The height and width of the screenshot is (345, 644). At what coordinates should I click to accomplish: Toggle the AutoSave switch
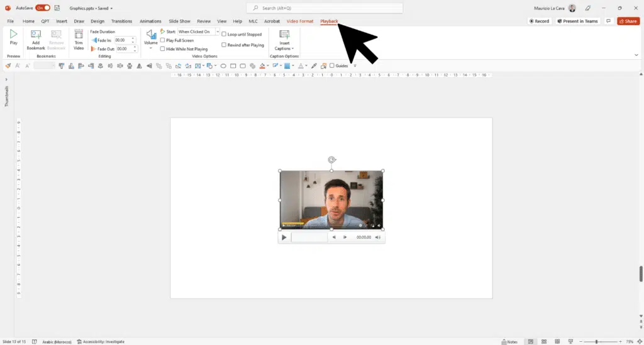[43, 8]
